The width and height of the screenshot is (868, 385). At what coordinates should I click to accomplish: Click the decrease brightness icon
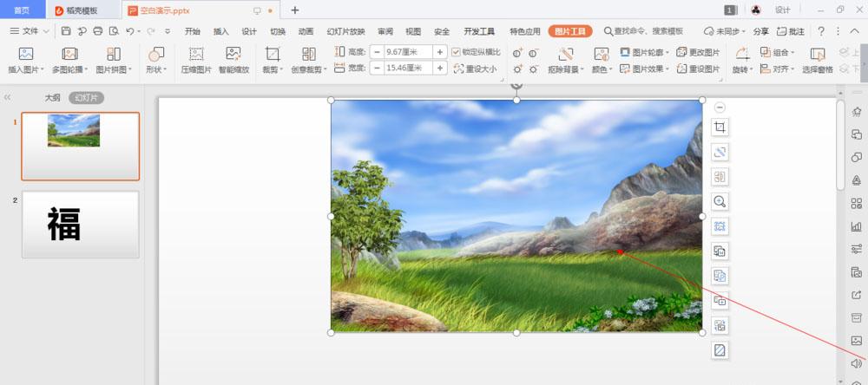pos(533,69)
